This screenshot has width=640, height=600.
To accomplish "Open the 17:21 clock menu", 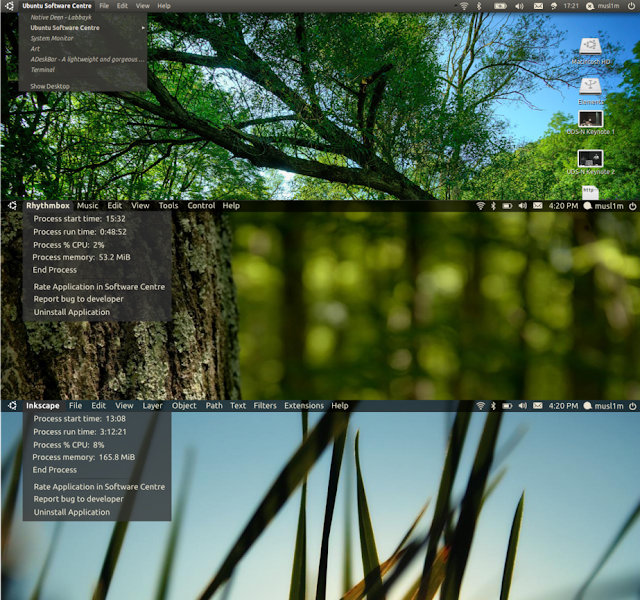I will [x=571, y=6].
